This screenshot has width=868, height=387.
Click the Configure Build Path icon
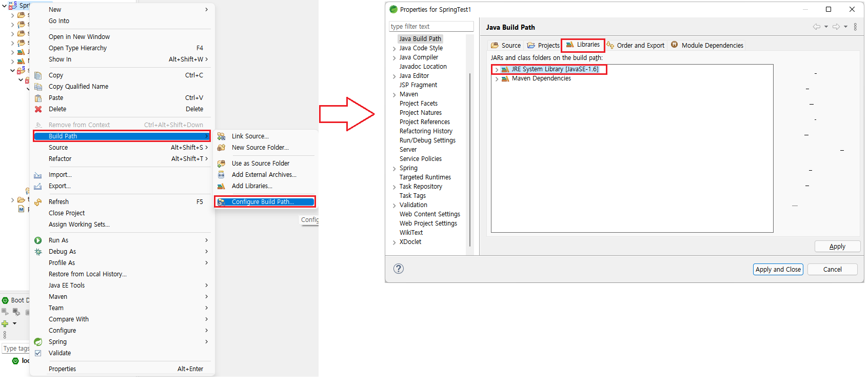click(x=221, y=202)
